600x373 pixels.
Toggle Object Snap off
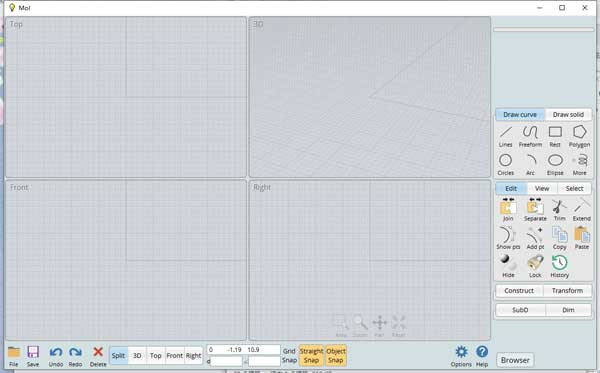tap(336, 355)
